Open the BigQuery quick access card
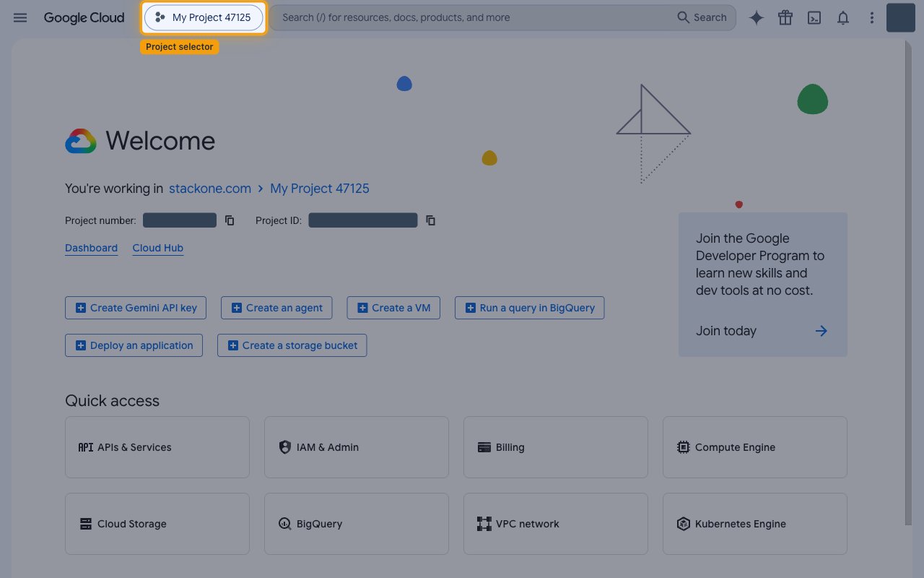 pyautogui.click(x=357, y=524)
